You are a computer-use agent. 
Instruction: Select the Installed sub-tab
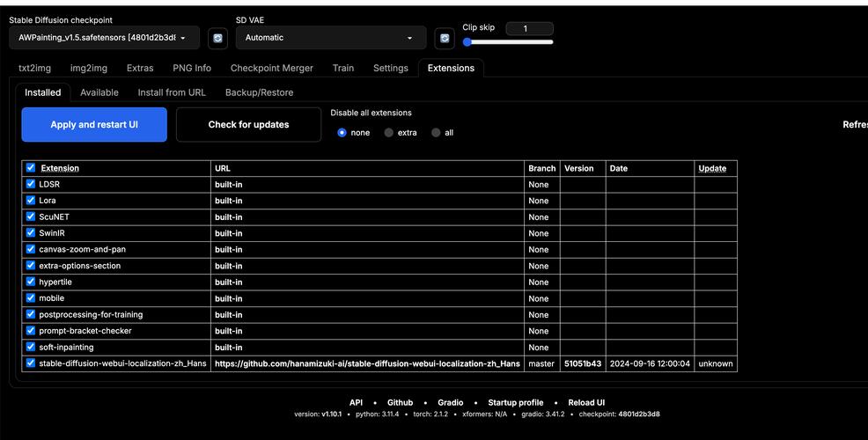[x=42, y=92]
